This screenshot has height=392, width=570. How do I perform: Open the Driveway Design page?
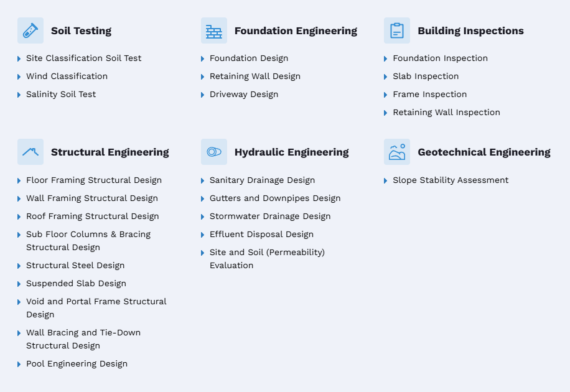click(x=244, y=94)
